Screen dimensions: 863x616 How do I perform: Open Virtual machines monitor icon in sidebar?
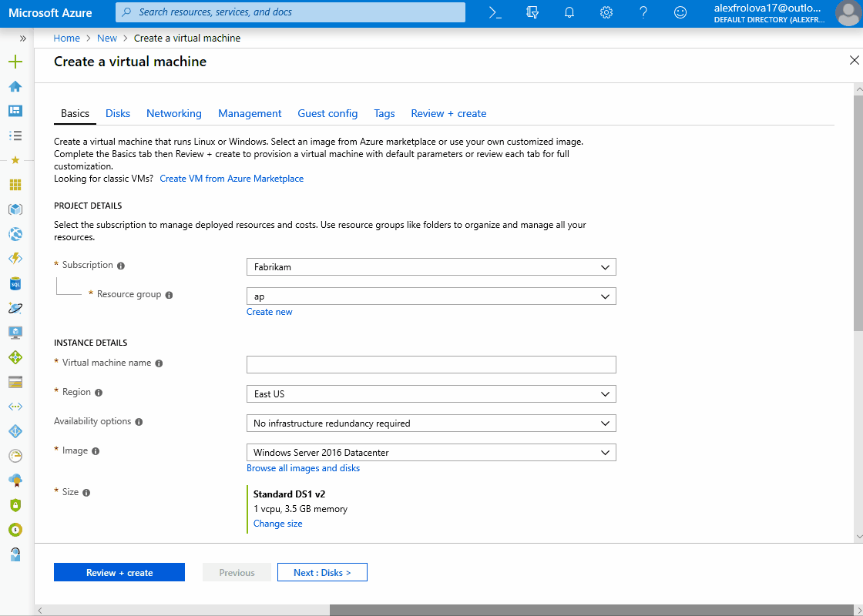point(15,332)
